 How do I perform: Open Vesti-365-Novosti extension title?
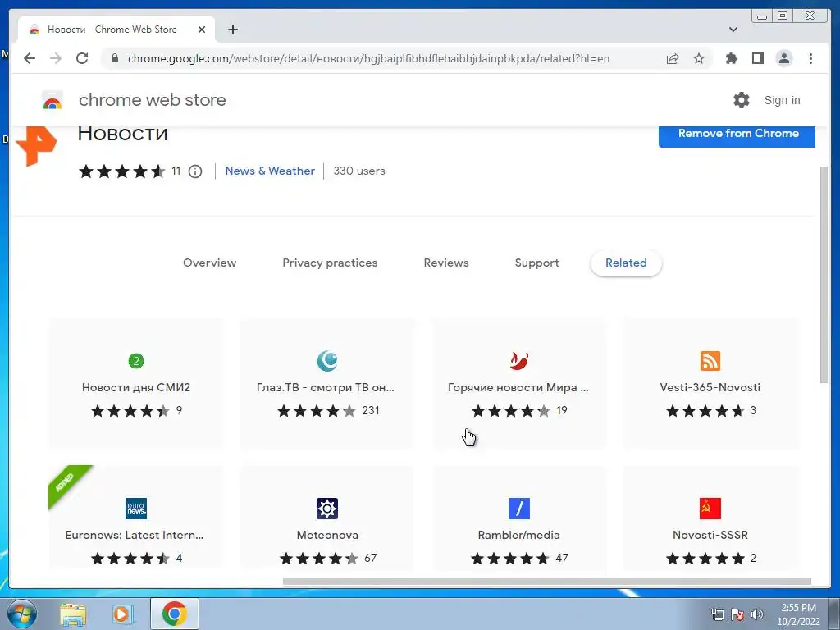(710, 387)
